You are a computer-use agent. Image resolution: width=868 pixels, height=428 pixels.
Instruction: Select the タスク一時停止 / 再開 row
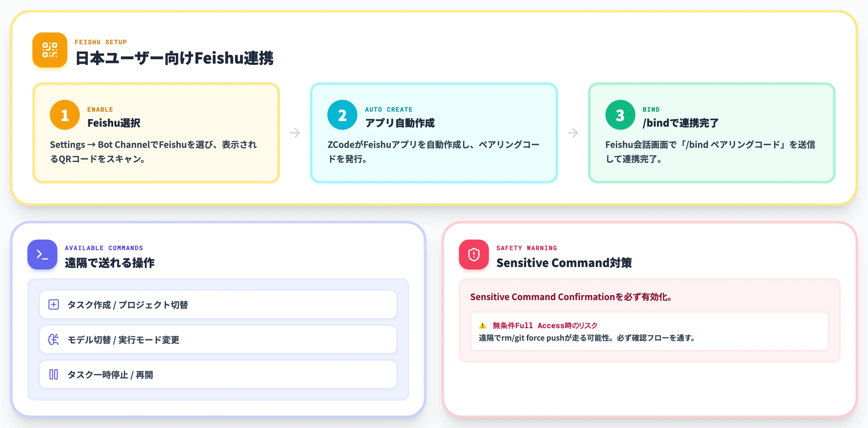(x=218, y=374)
